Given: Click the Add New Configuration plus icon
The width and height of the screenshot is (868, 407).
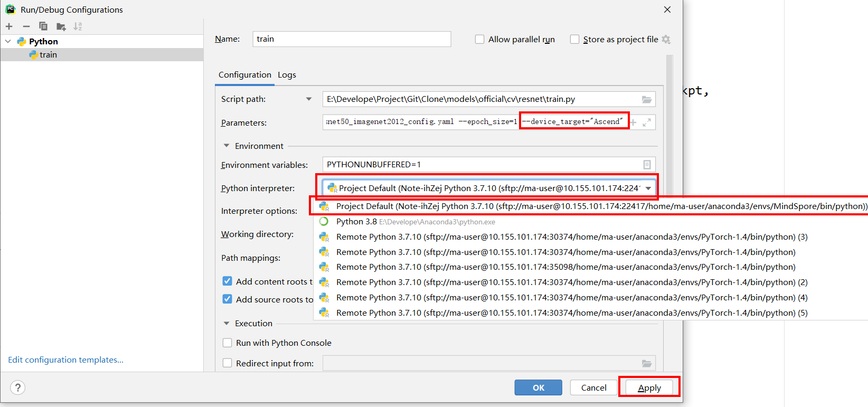Looking at the screenshot, I should point(9,26).
